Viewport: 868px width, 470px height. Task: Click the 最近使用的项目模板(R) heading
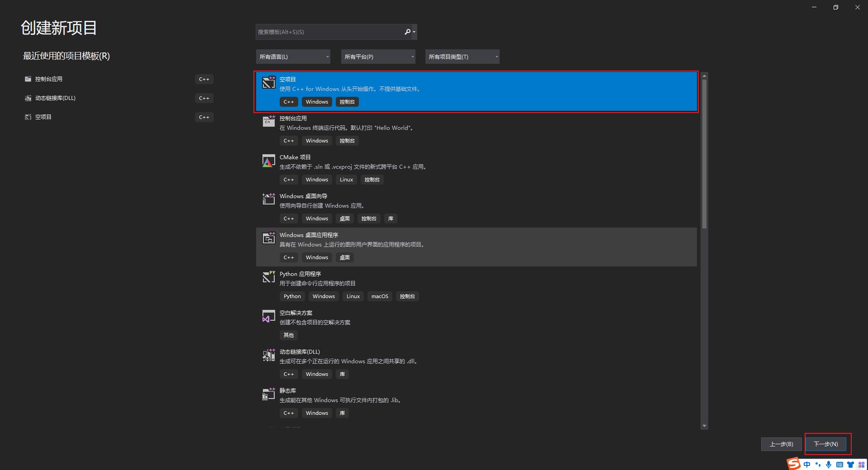pos(67,56)
